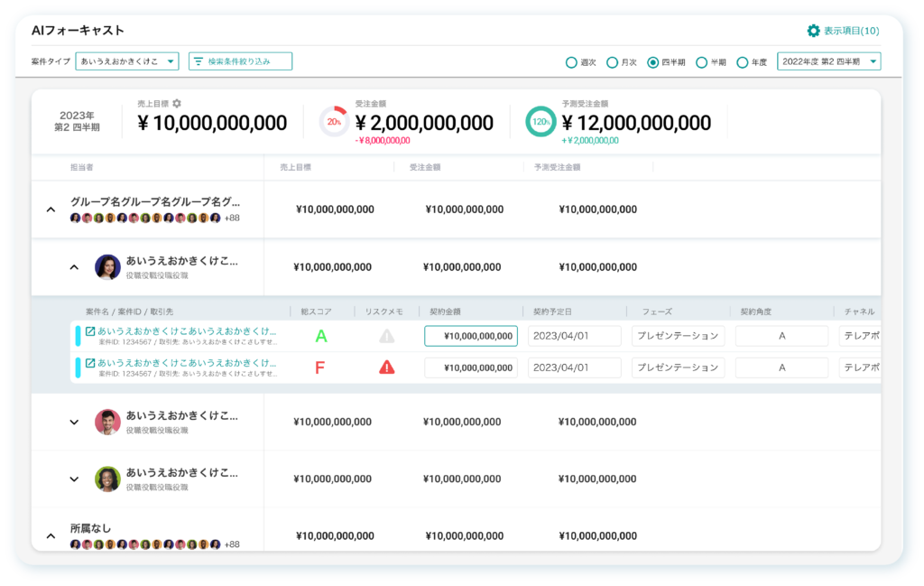Click the gray warning icon in A row
924x586 pixels.
point(386,336)
